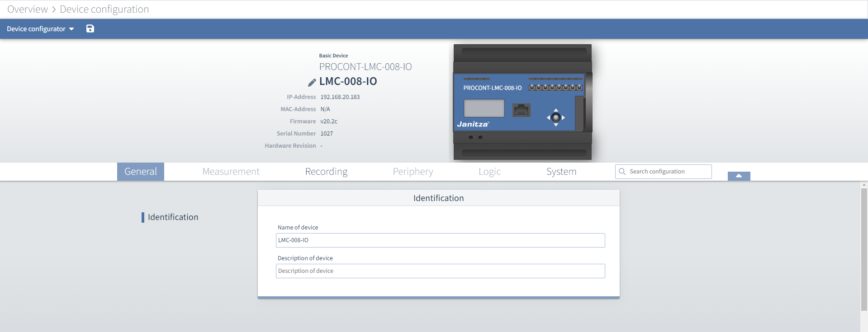Click the vertical scrollbar thumb

point(864,249)
